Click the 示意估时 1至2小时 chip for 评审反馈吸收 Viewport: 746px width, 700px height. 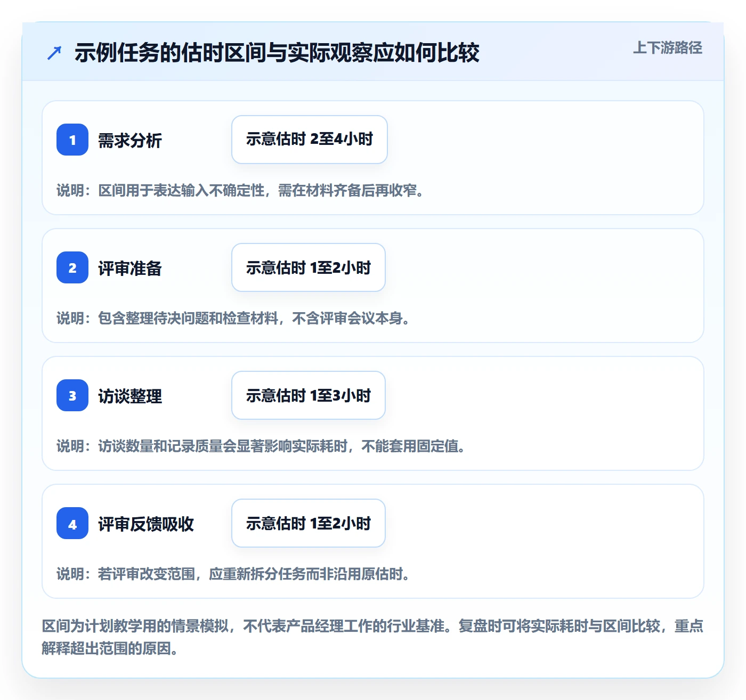(x=309, y=523)
